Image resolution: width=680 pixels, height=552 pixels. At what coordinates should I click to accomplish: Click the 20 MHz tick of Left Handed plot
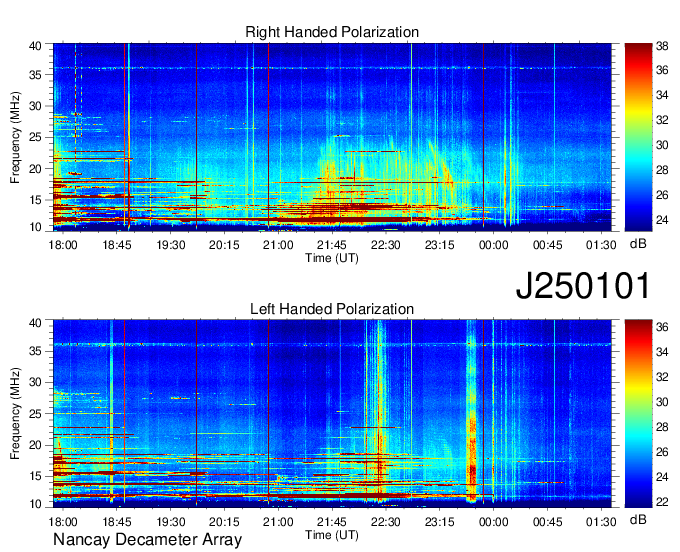[x=35, y=445]
